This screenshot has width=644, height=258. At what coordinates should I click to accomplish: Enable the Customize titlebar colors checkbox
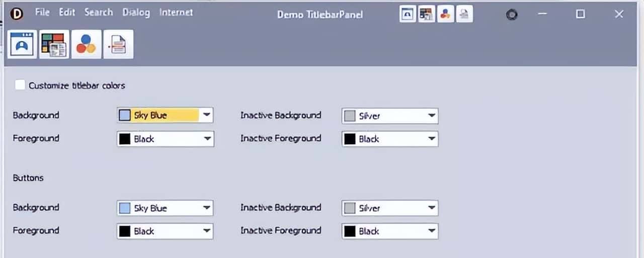20,85
